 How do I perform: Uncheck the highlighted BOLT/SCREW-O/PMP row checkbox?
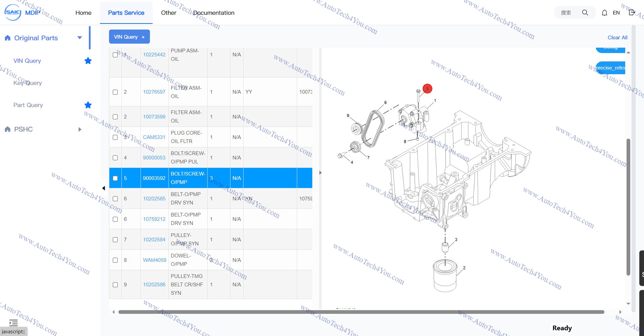(x=115, y=178)
